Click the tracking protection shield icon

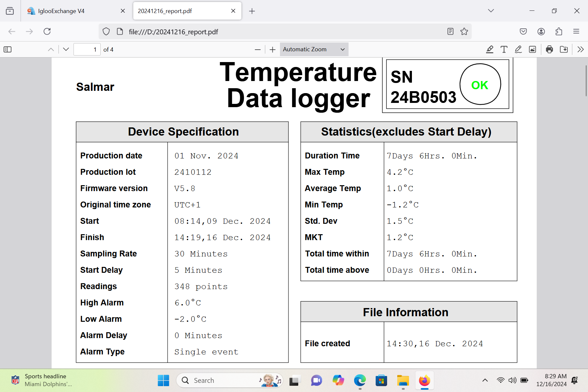pyautogui.click(x=106, y=31)
